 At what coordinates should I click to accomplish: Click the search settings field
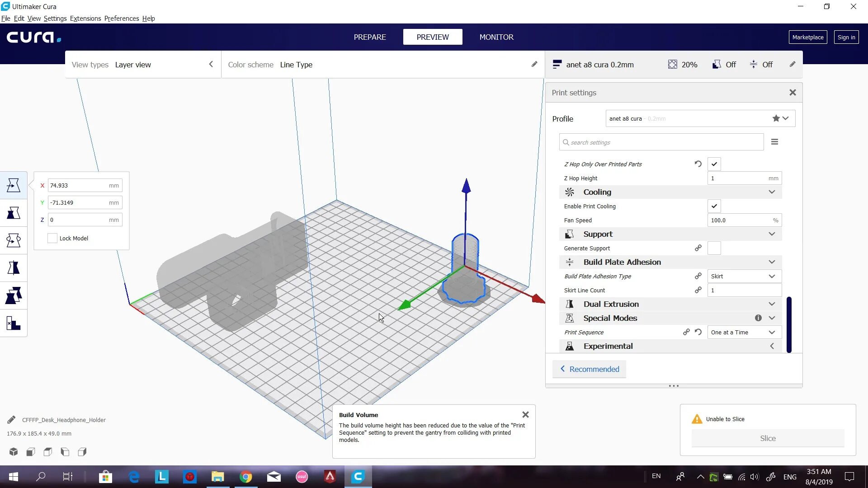pos(661,142)
